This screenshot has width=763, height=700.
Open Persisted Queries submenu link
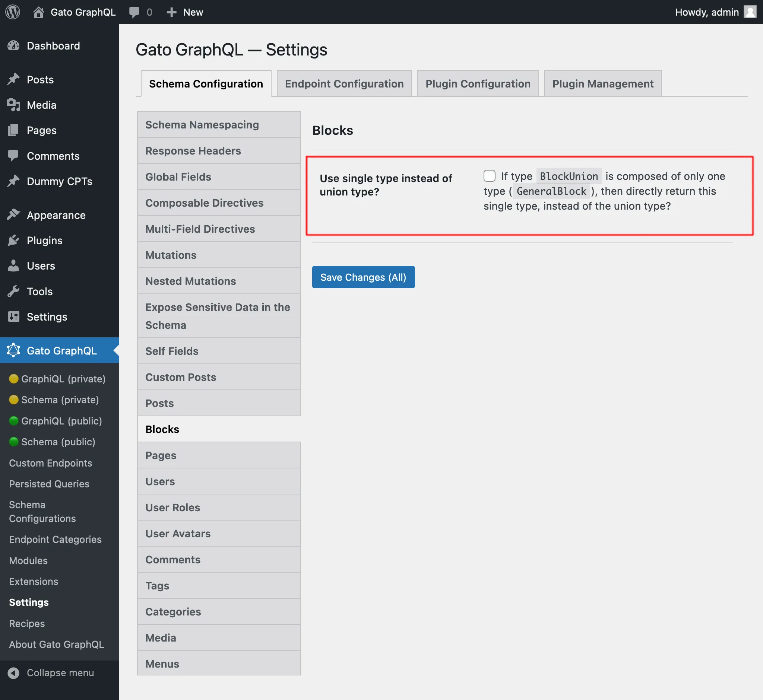coord(49,484)
